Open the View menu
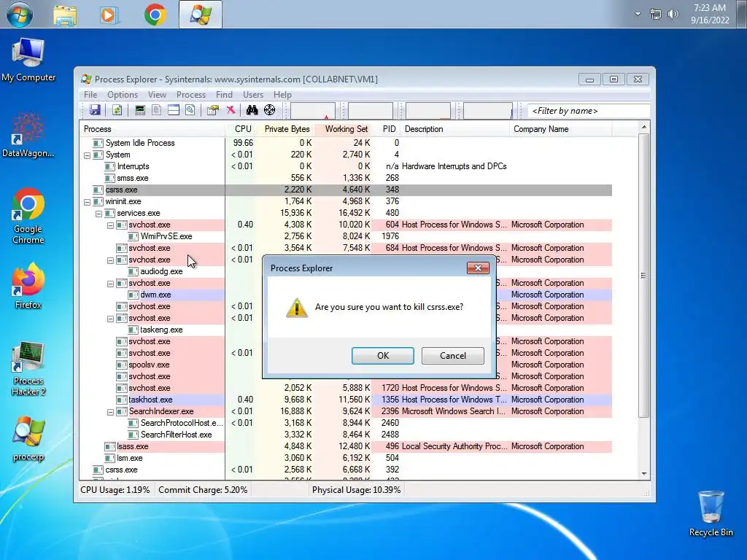Screen dimensions: 747x560 coord(157,95)
